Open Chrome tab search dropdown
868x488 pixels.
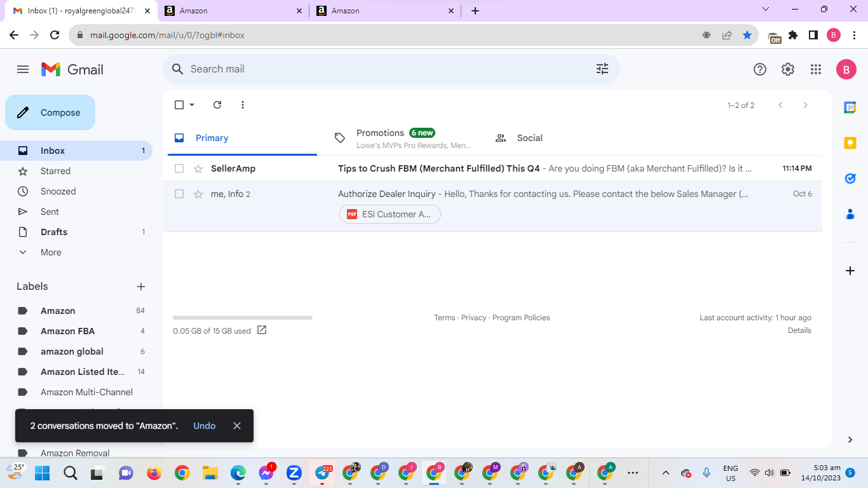point(766,10)
